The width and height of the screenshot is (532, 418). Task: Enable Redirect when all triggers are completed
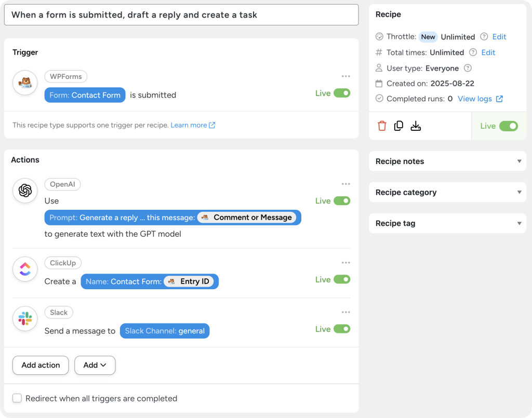17,398
